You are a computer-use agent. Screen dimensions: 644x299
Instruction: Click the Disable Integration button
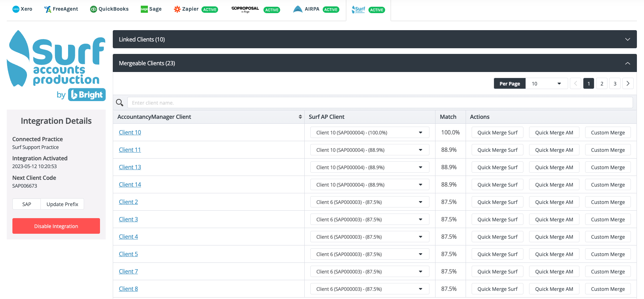tap(56, 226)
